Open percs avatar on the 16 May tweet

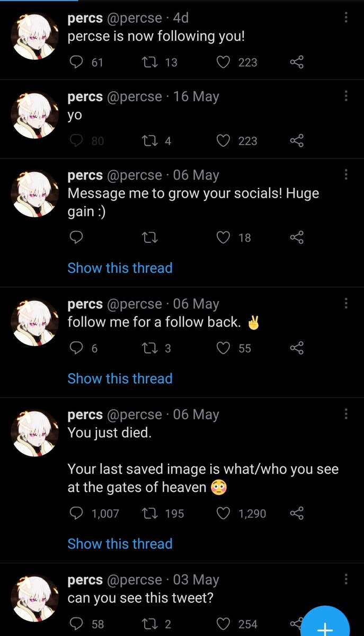pyautogui.click(x=35, y=115)
